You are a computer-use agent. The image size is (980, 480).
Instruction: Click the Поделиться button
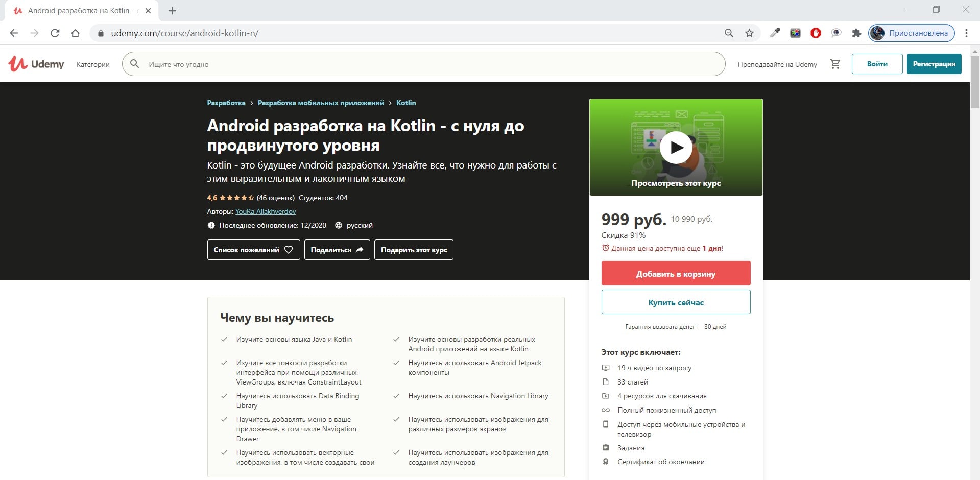pyautogui.click(x=337, y=250)
